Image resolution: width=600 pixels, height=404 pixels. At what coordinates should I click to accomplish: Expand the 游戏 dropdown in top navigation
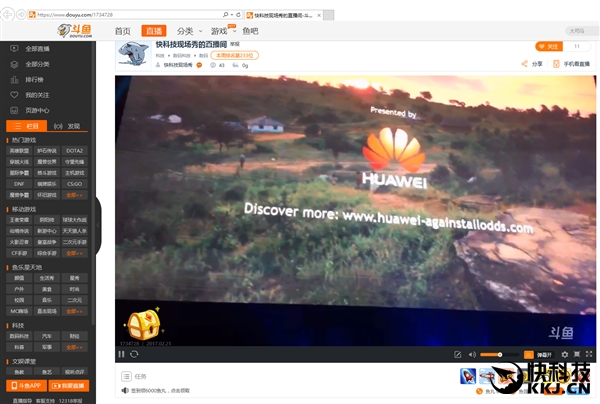(222, 31)
